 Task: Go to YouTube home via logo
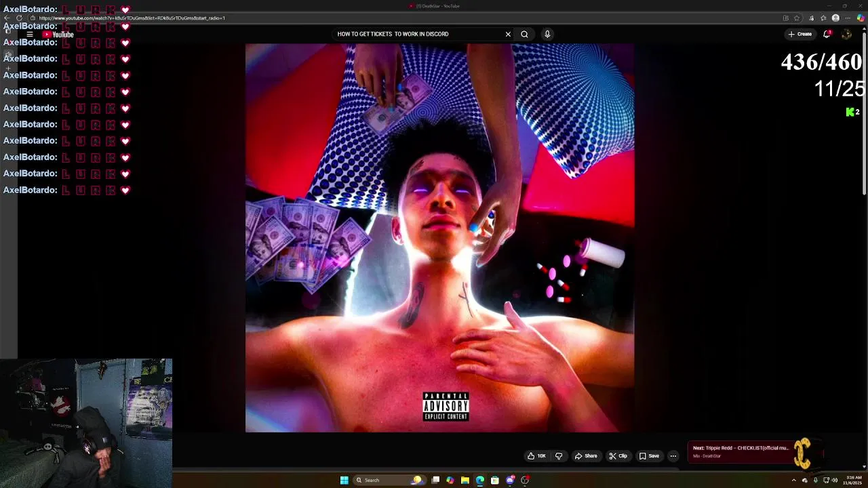click(x=58, y=35)
